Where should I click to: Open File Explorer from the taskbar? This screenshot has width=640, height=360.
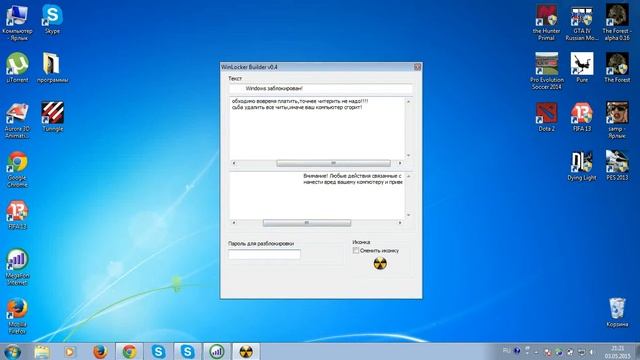42,352
